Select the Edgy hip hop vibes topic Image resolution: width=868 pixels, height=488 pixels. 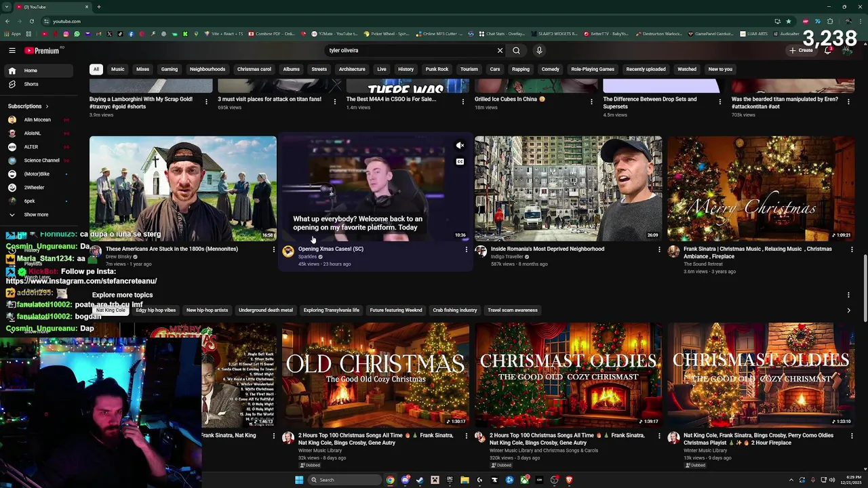point(156,310)
